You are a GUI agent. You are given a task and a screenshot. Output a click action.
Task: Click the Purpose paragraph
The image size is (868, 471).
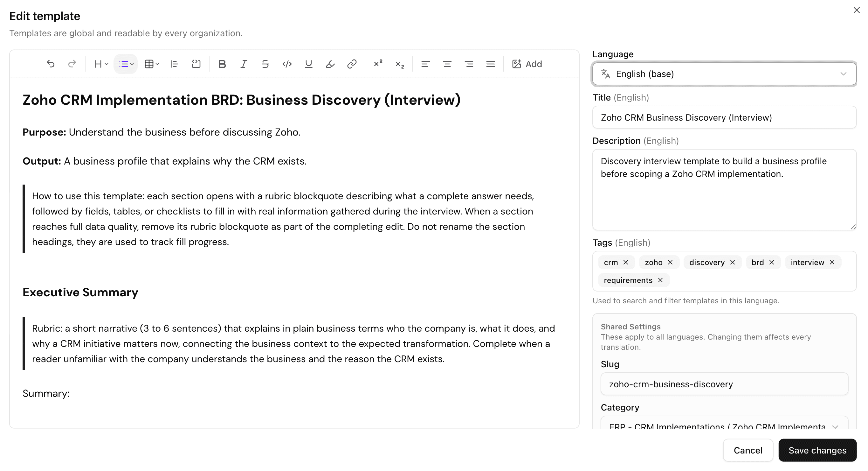tap(162, 132)
